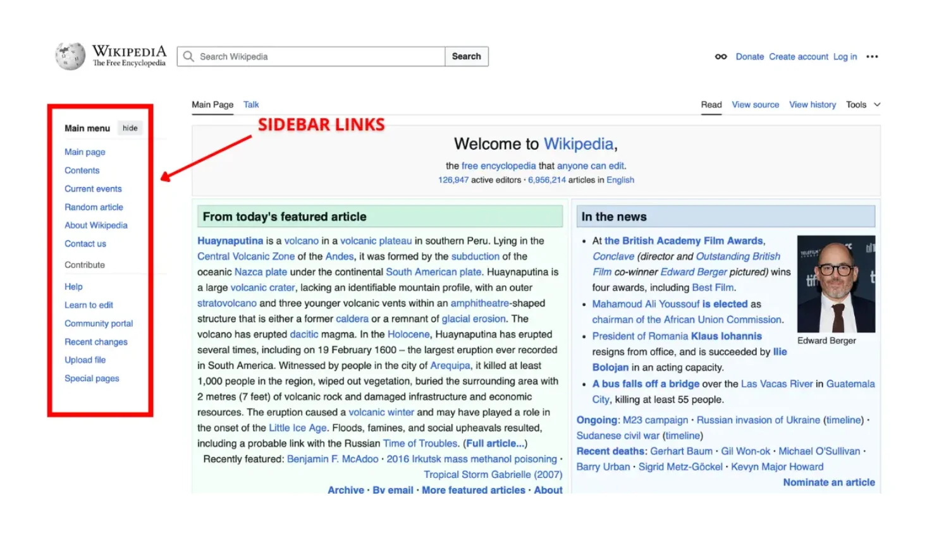Image resolution: width=927 pixels, height=560 pixels.
Task: Click the Wikipedia puzzle globe logo
Action: coord(70,56)
